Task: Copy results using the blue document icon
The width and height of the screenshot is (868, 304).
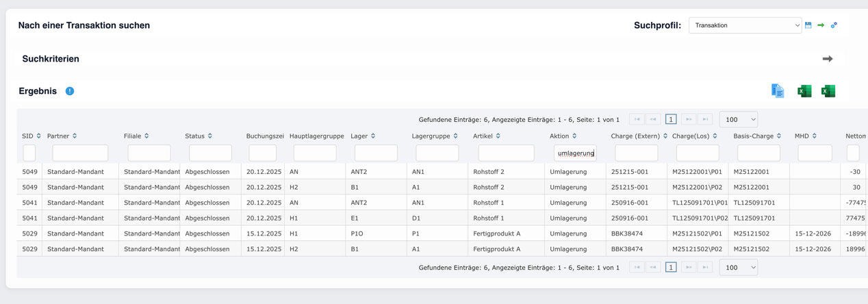Action: point(778,91)
